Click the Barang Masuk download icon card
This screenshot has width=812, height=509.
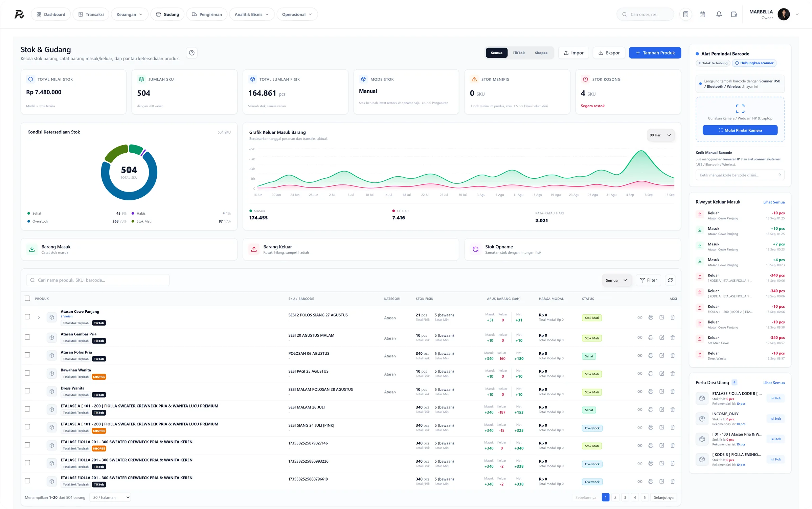(32, 249)
